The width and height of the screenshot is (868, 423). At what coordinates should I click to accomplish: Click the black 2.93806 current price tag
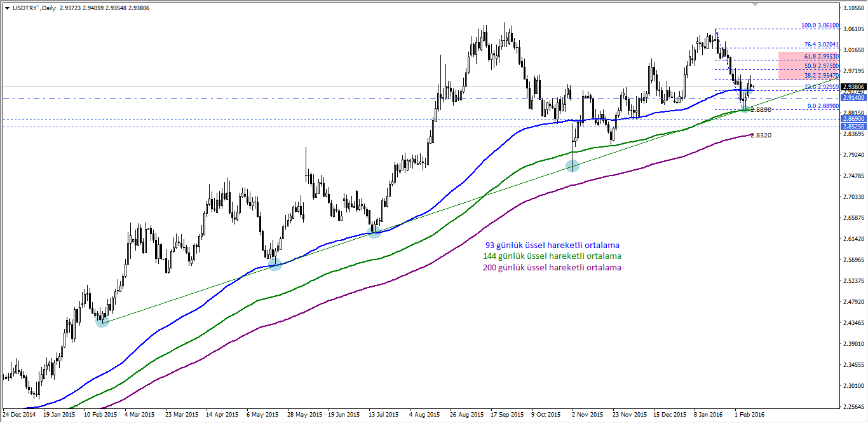click(x=853, y=87)
